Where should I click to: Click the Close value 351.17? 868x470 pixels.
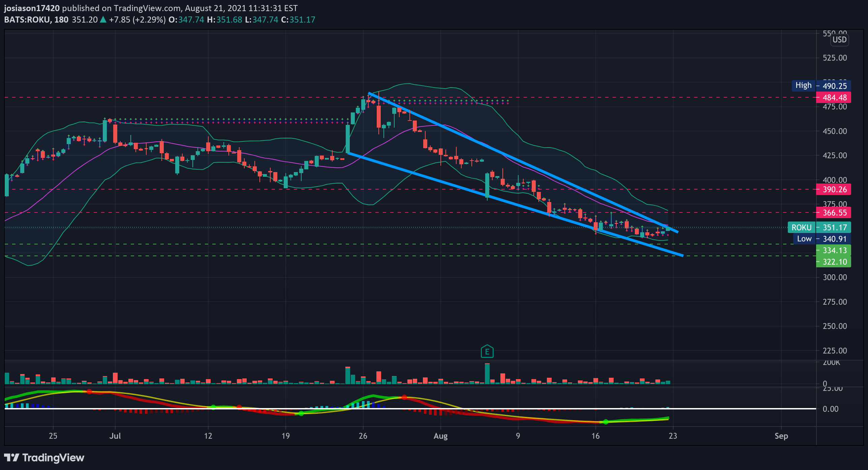click(x=302, y=20)
